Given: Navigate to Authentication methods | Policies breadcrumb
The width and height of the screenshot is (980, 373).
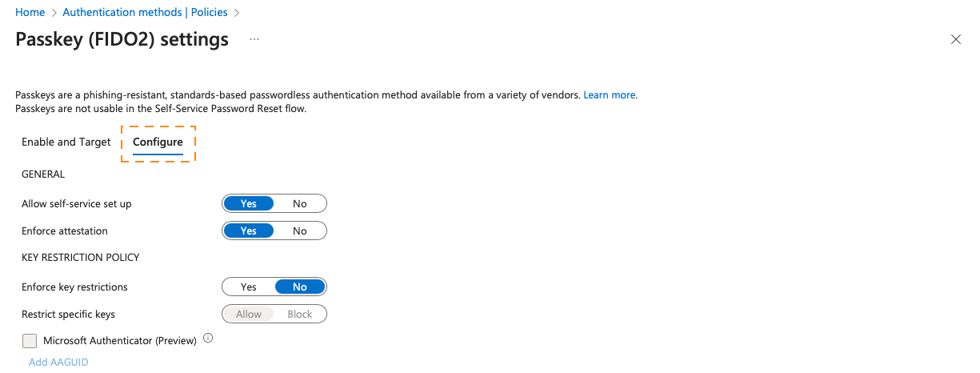Looking at the screenshot, I should pyautogui.click(x=145, y=12).
